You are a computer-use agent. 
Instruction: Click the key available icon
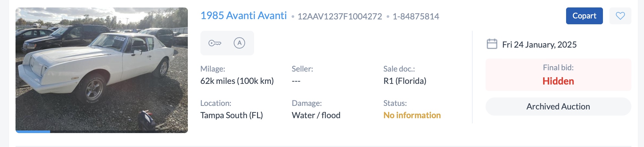215,43
